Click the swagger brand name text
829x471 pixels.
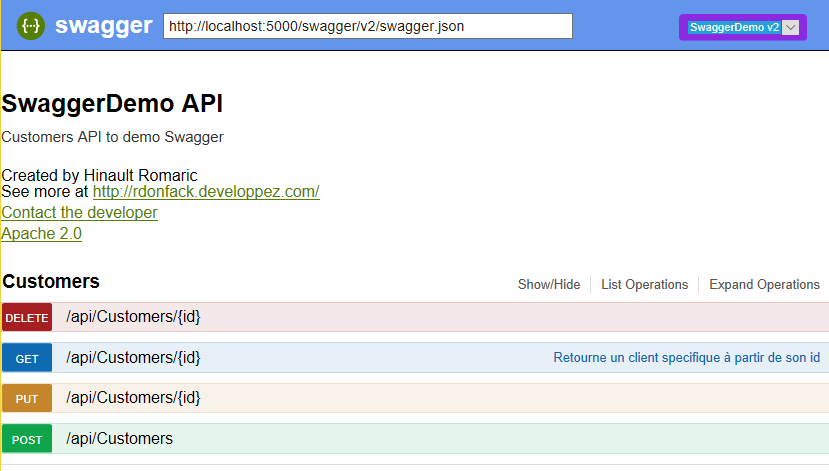(x=104, y=26)
